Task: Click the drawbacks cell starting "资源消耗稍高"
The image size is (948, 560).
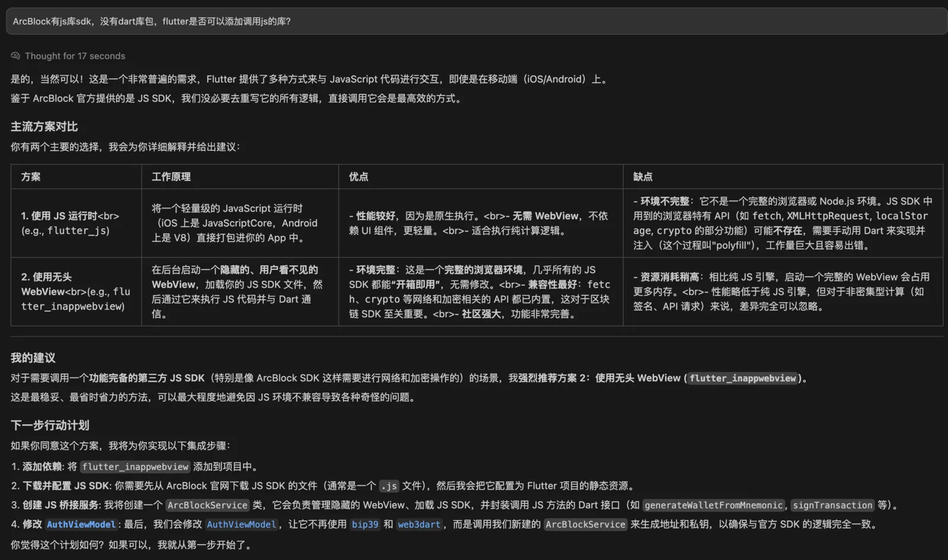Action: pyautogui.click(x=783, y=292)
